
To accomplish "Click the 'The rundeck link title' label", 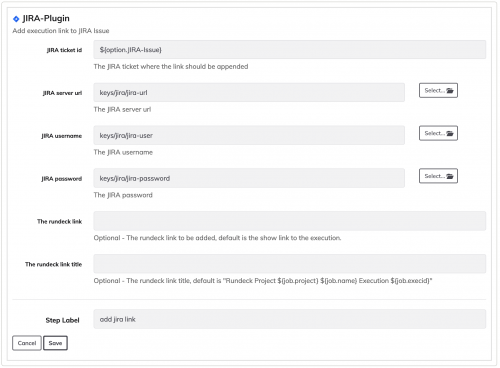I will pyautogui.click(x=53, y=264).
